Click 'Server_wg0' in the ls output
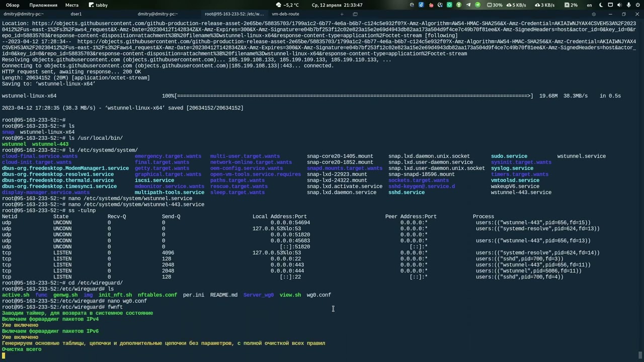Viewport: 644px width, 362px height. [x=259, y=295]
